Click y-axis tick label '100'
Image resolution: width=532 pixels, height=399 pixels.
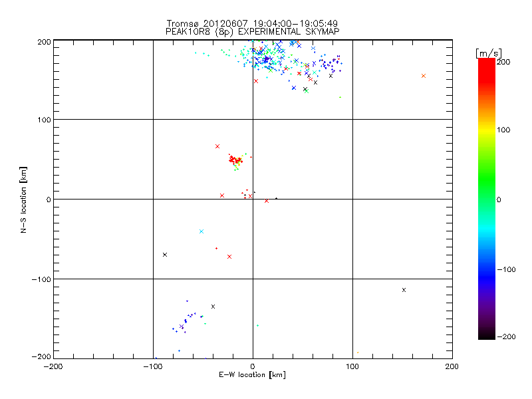[x=44, y=120]
